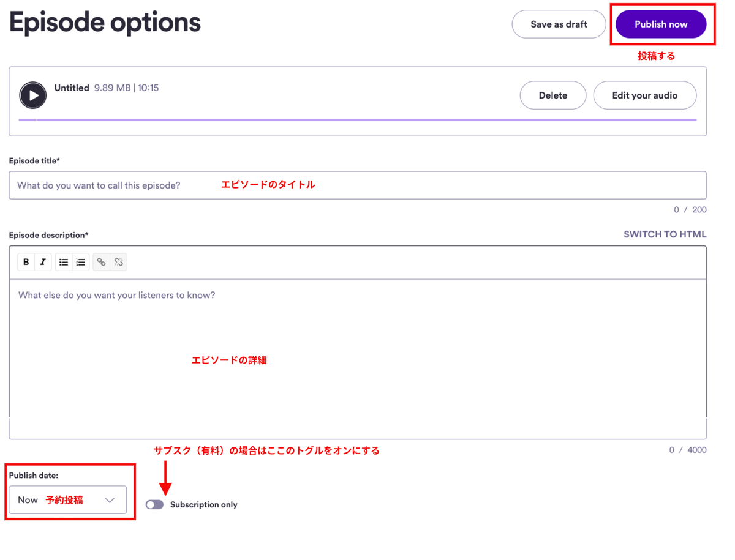Seek along the audio progress bar
Viewport: 735px width, 560px height.
(x=358, y=120)
